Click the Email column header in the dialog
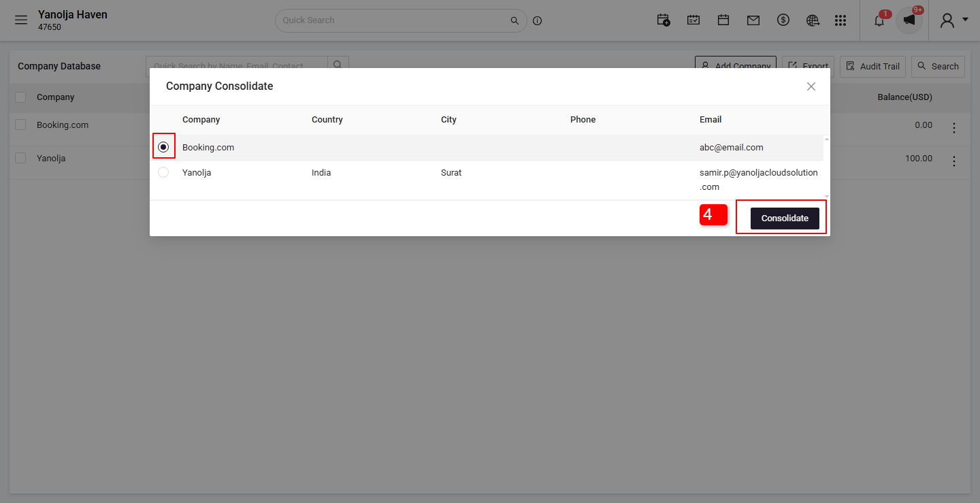Screen dimensions: 980x503 [x=710, y=120]
